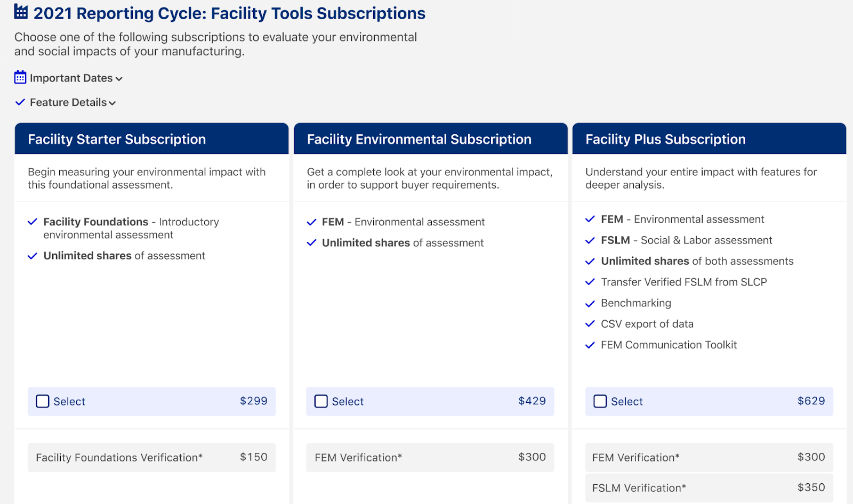Click checkmark icon next to FSLM Social & Labor
The image size is (853, 504).
[590, 240]
